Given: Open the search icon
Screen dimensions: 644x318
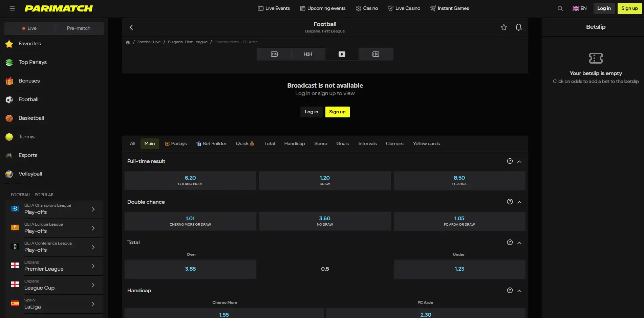Looking at the screenshot, I should (560, 8).
